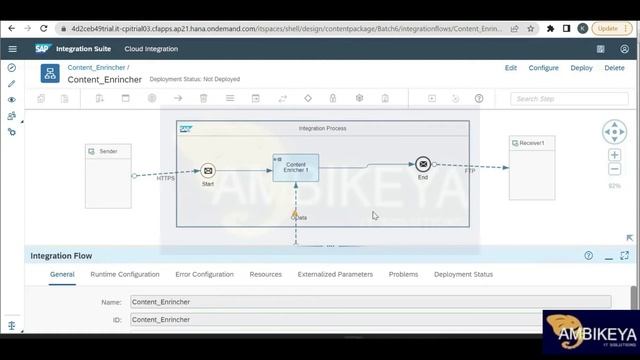This screenshot has height=360, width=640.
Task: Switch to the Resources tab
Action: click(266, 274)
